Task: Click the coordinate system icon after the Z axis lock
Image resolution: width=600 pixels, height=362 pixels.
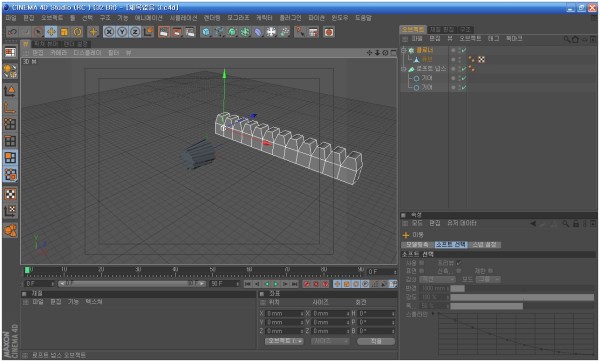Action: click(x=148, y=32)
